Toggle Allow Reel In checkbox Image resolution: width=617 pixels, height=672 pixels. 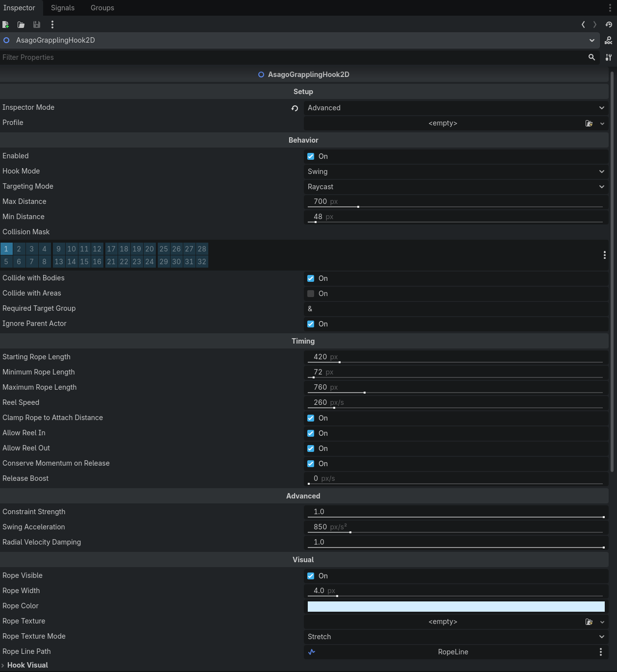(311, 433)
